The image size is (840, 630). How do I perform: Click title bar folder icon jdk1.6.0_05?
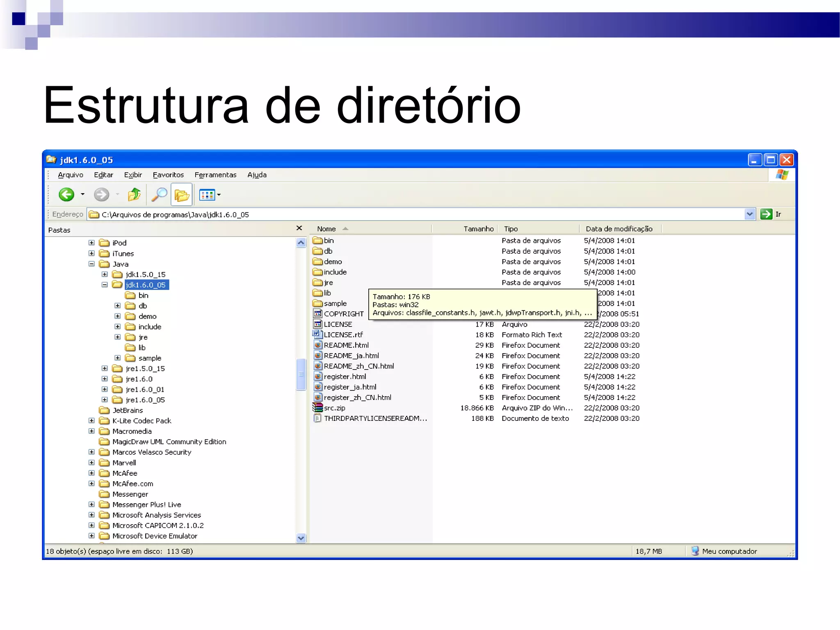tap(51, 159)
